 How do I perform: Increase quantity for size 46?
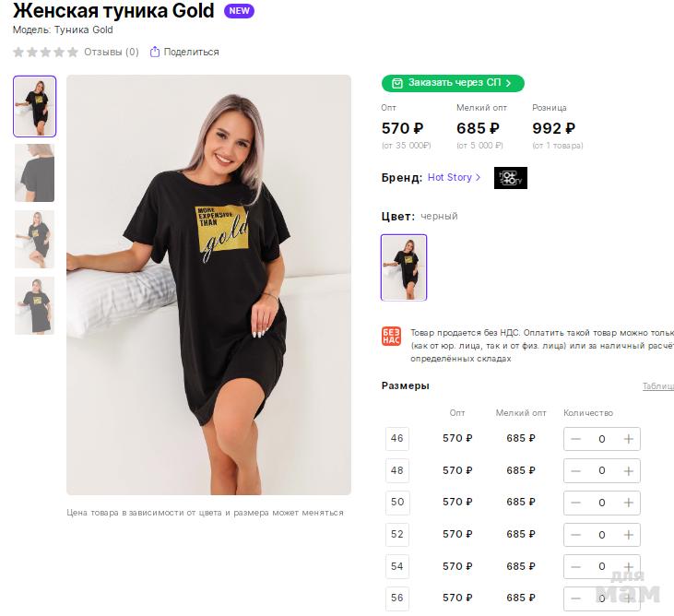click(x=628, y=439)
